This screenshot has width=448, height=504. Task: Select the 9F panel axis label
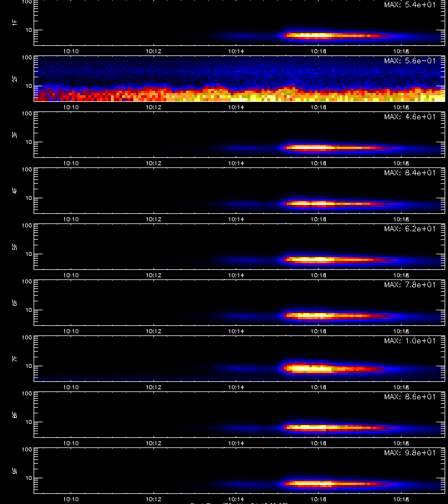point(15,470)
